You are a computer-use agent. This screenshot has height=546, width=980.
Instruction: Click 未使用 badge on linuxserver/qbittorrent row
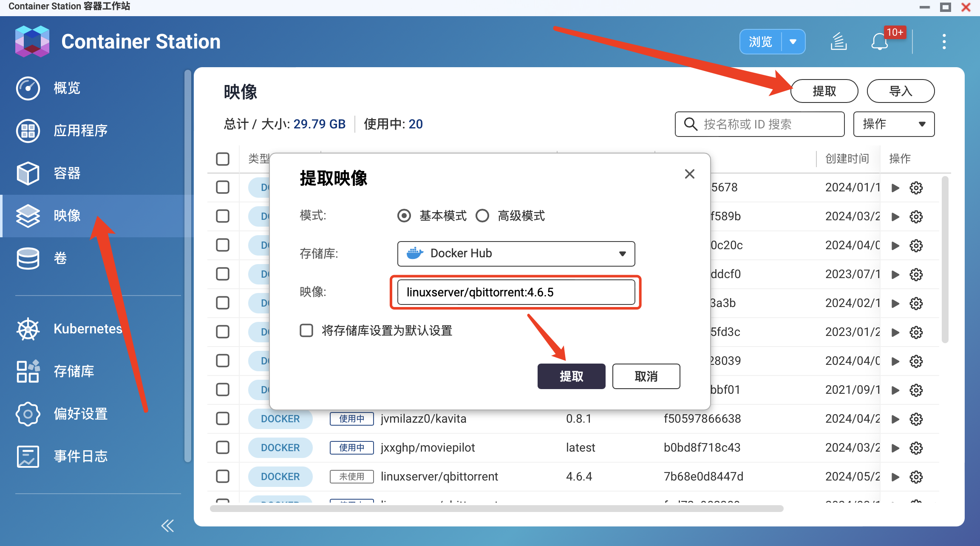pos(351,477)
